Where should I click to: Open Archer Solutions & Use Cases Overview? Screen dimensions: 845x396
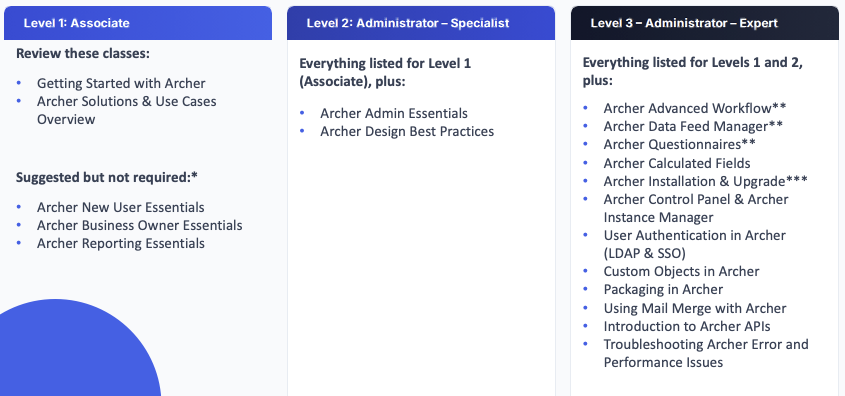[x=127, y=110]
